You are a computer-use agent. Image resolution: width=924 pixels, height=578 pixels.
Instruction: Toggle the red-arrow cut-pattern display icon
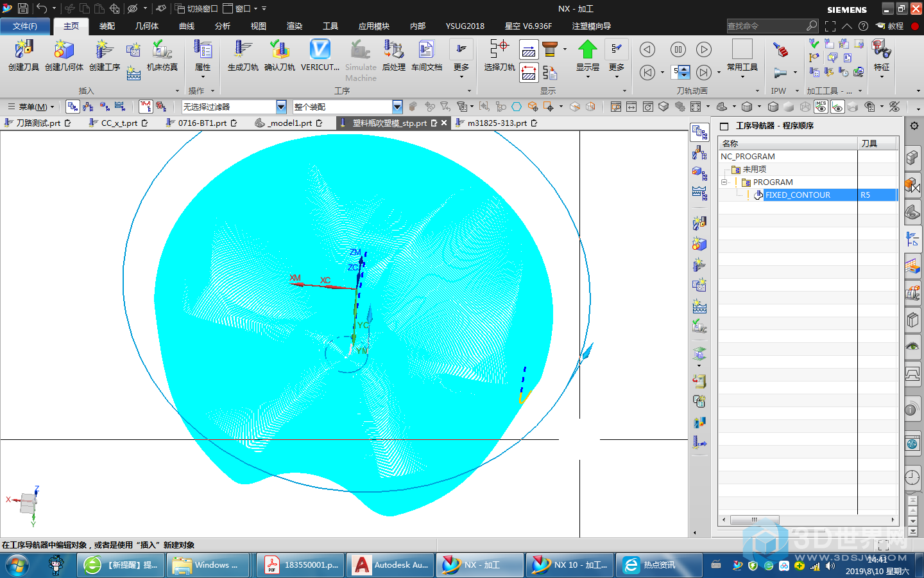pos(529,73)
